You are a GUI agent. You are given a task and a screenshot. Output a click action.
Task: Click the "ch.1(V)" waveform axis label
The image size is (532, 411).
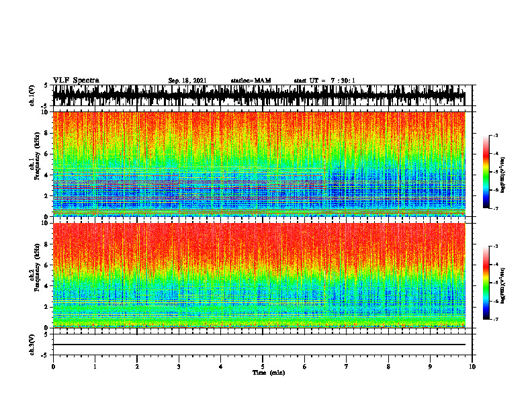(32, 95)
